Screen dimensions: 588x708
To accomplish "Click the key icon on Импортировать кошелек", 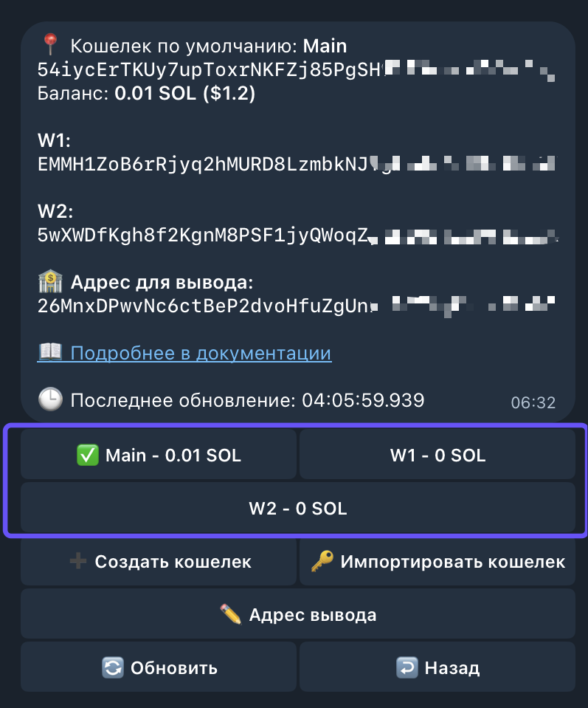I will click(x=322, y=562).
